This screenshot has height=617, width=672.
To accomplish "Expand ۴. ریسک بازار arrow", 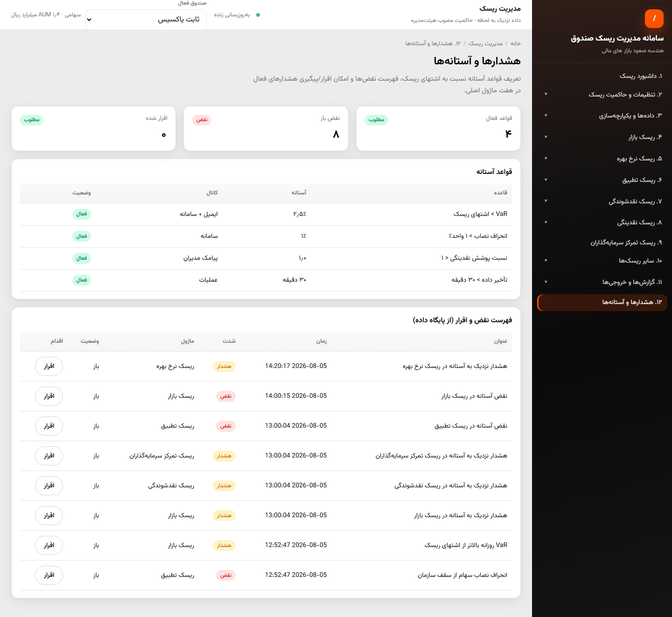I will 546,137.
